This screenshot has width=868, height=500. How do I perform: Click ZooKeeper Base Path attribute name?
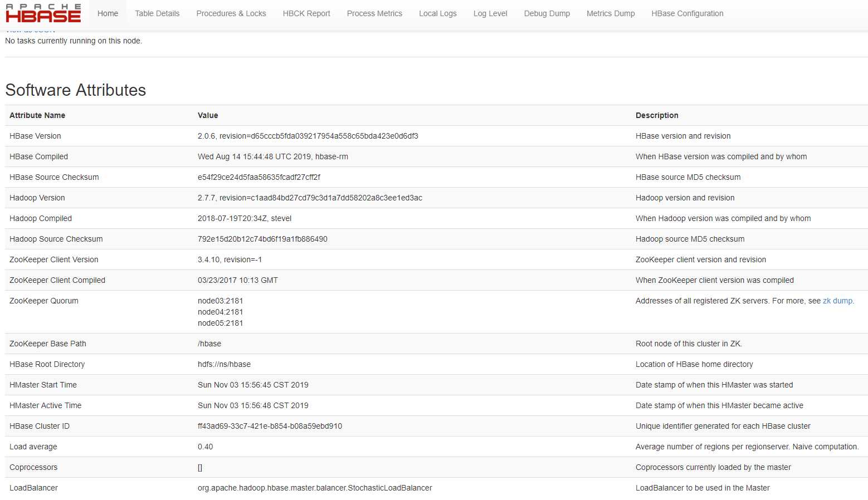[48, 344]
